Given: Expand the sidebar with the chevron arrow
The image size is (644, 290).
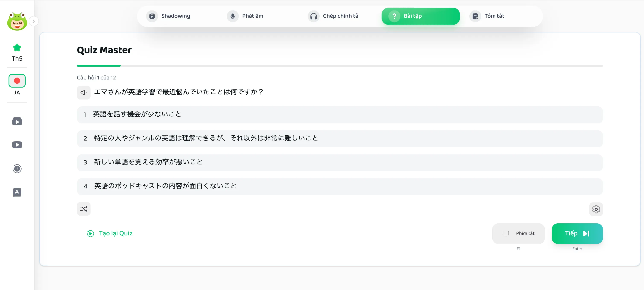Looking at the screenshot, I should (34, 21).
